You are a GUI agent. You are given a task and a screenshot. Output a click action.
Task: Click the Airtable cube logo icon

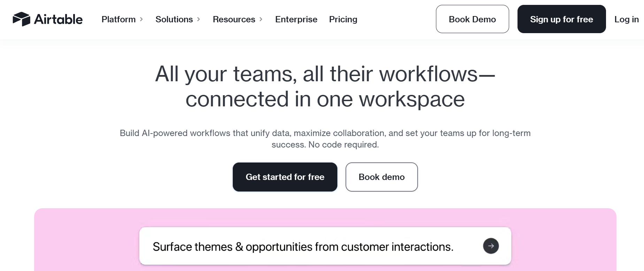point(21,19)
